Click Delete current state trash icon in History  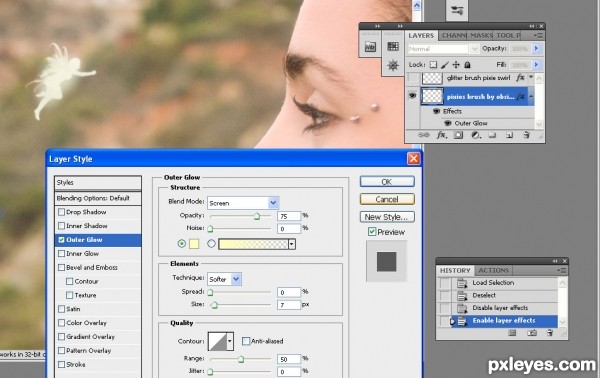pos(550,333)
